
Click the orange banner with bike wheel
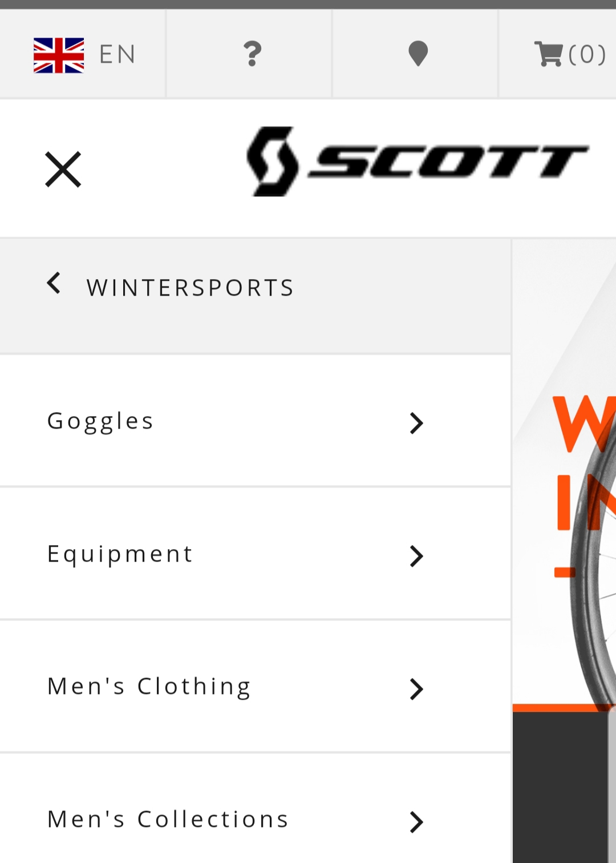(x=564, y=475)
